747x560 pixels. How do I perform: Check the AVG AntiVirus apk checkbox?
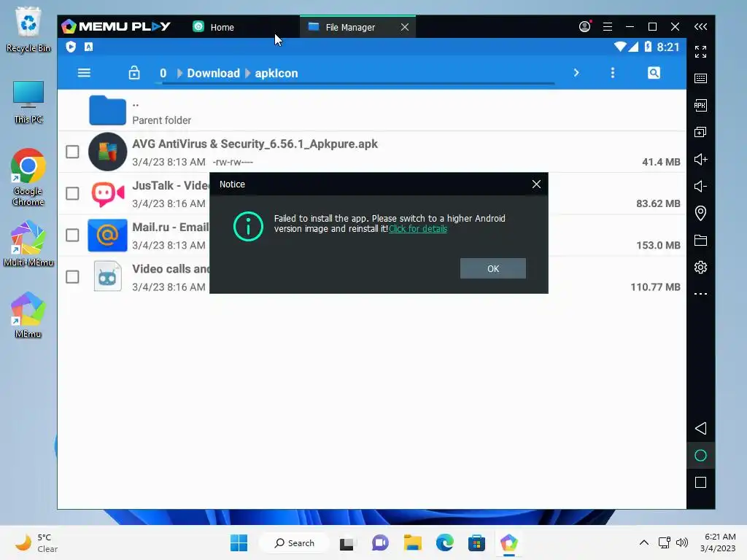[72, 152]
